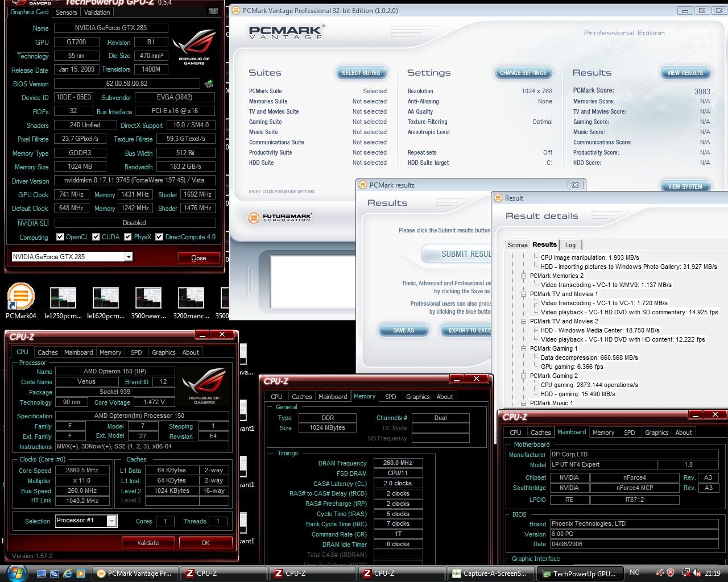
Task: Click the Change Settings button
Action: [523, 73]
